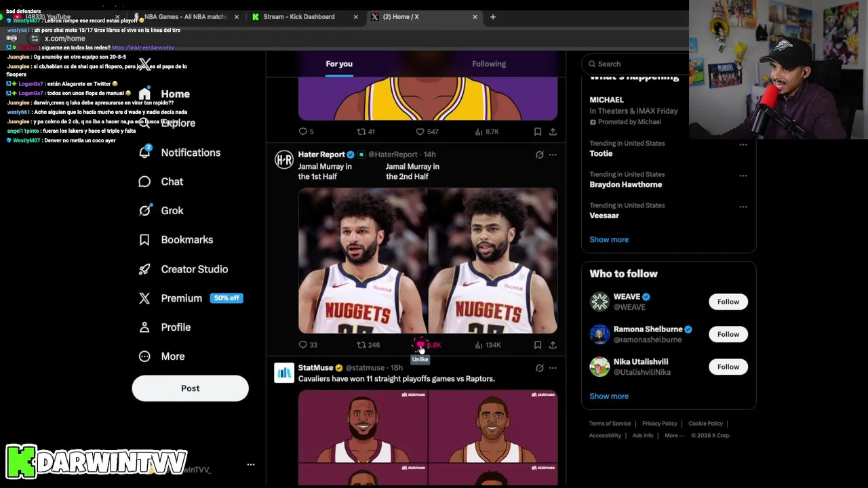Expand the More footer menu
The width and height of the screenshot is (868, 488).
pyautogui.click(x=673, y=436)
